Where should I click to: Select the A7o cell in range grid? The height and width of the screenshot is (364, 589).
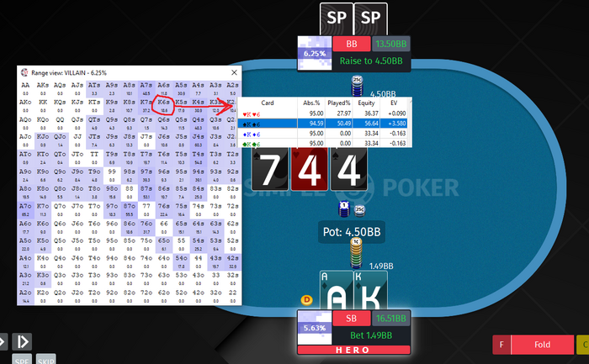(x=25, y=210)
